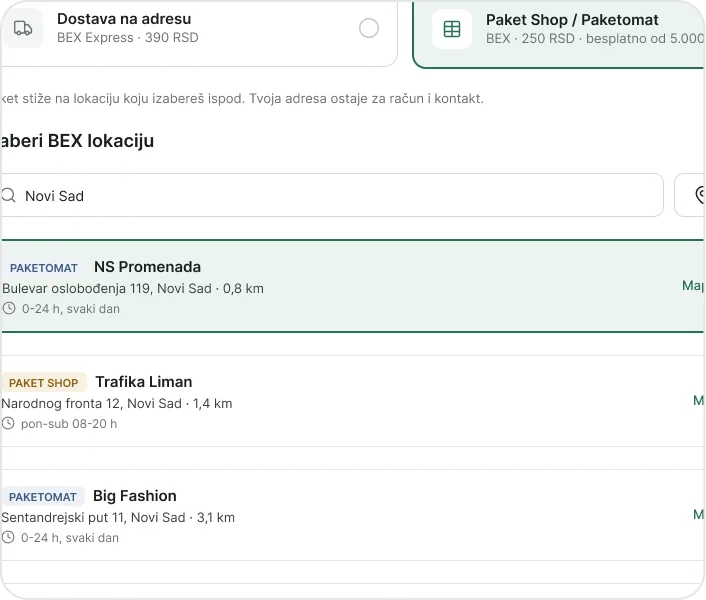This screenshot has height=600, width=706.
Task: Click PAKETOMAT badge of NS Promenada
Action: pyautogui.click(x=44, y=268)
